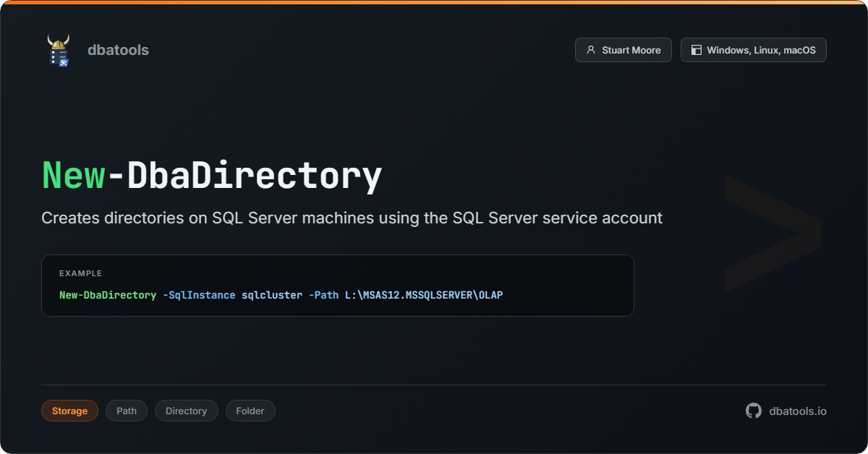Viewport: 868px width, 454px height.
Task: Click the EXAMPLE label in code box
Action: pyautogui.click(x=80, y=273)
